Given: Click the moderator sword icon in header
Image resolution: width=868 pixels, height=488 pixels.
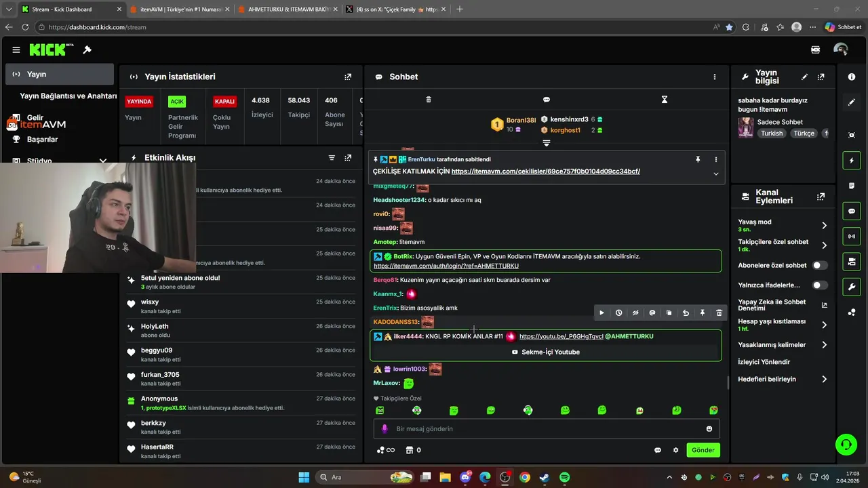Looking at the screenshot, I should click(87, 49).
